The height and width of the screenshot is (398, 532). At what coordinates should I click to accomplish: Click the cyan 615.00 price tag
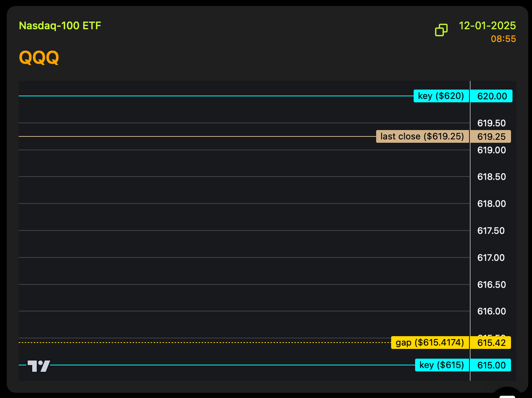point(491,365)
